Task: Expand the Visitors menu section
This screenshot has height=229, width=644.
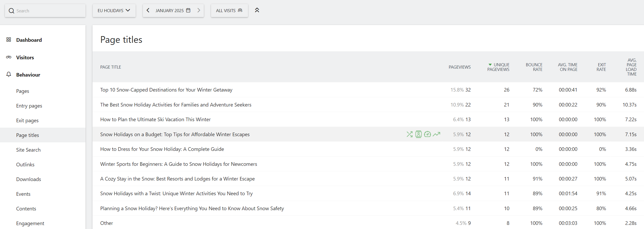Action: point(25,58)
